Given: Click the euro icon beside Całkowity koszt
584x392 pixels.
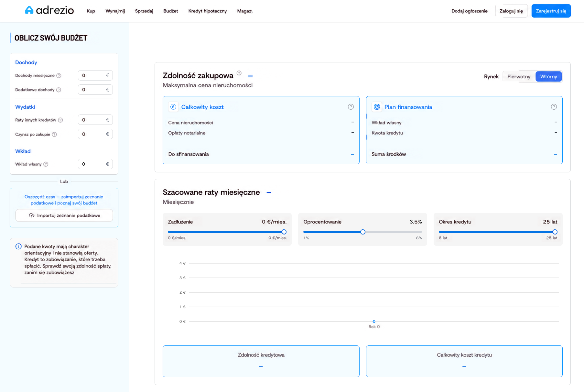Looking at the screenshot, I should click(173, 107).
